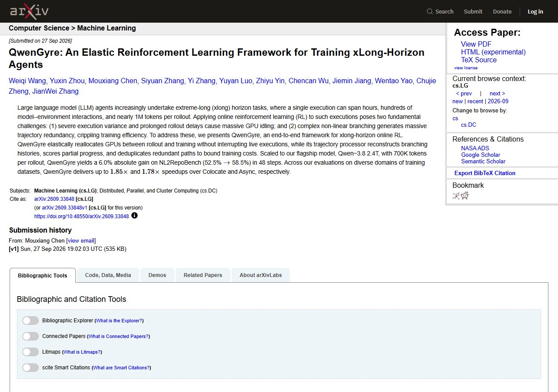The width and height of the screenshot is (558, 392).
Task: Click the DOI info icon
Action: pyautogui.click(x=134, y=215)
